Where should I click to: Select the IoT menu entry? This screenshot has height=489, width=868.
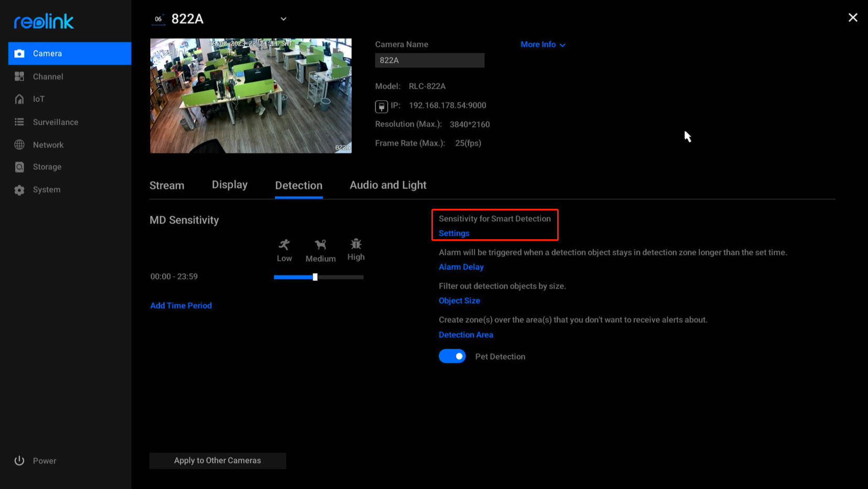point(39,99)
